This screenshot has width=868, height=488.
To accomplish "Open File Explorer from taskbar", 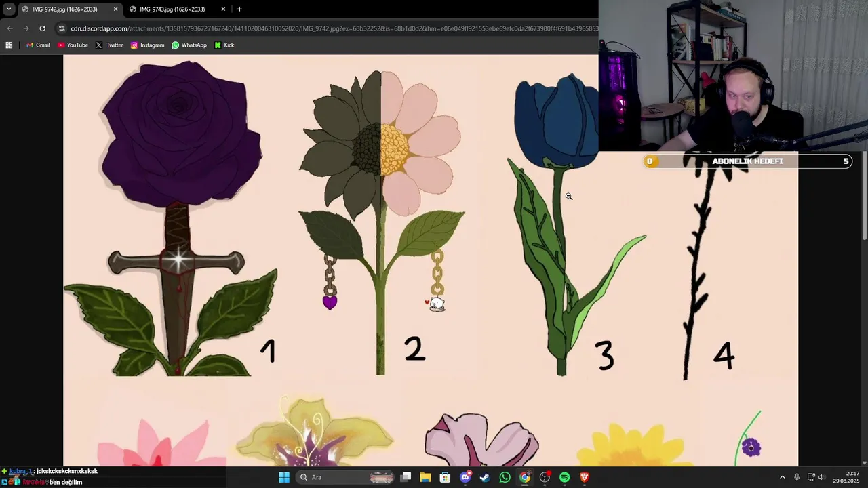I will [425, 477].
